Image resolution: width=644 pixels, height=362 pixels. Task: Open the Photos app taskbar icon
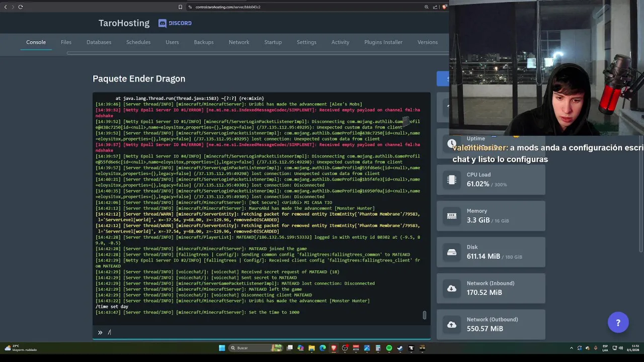(x=367, y=348)
